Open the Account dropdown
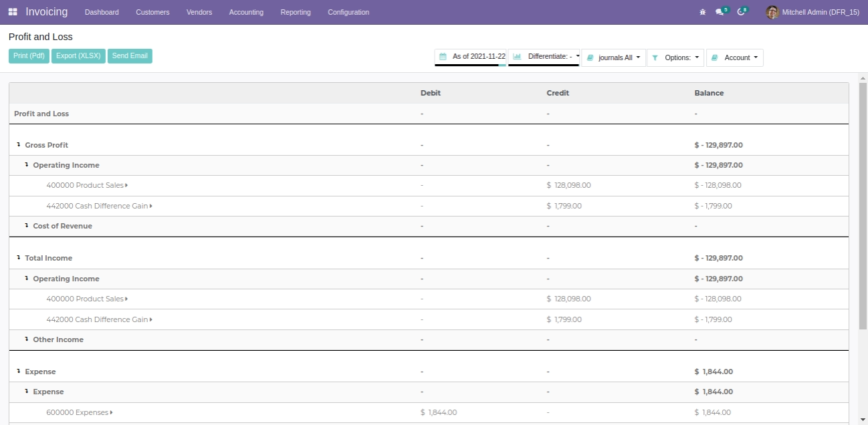Screen dimensions: 868x425 click(x=734, y=57)
